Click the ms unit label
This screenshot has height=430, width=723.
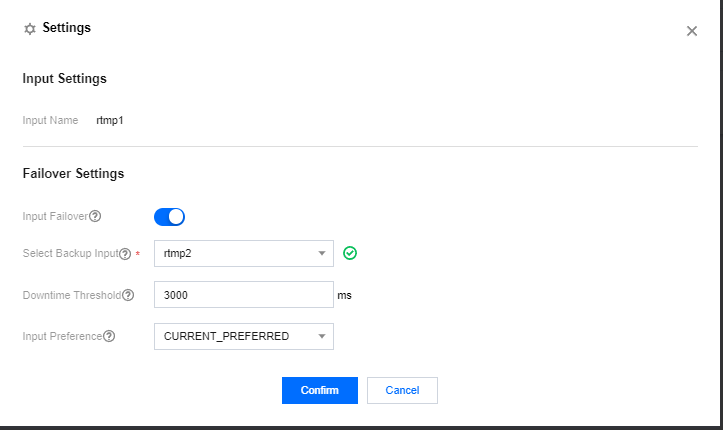(345, 296)
